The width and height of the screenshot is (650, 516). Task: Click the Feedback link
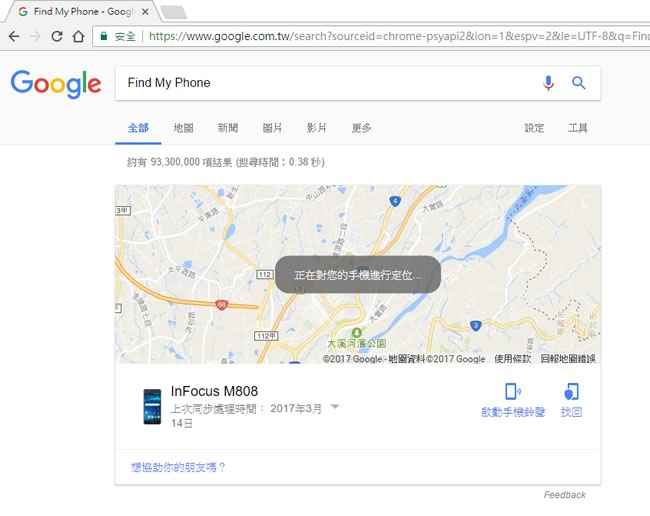pyautogui.click(x=565, y=495)
